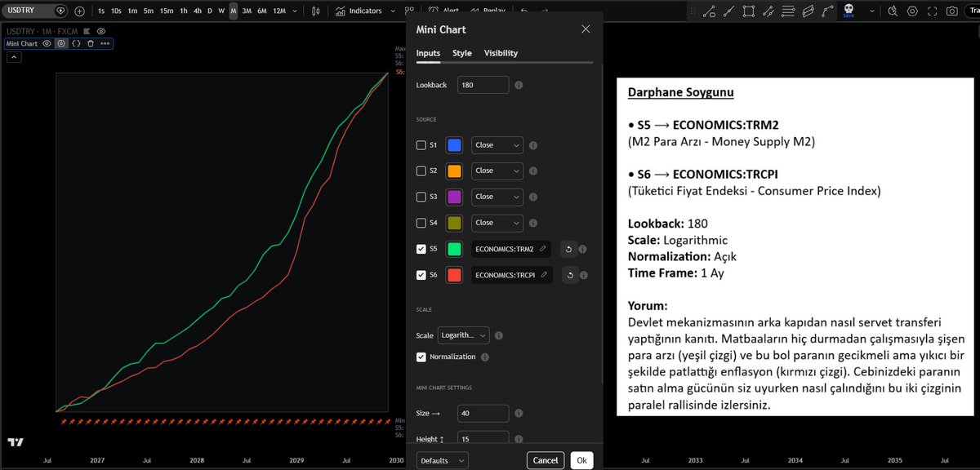
Task: Open the S3 purple color swatch
Action: [454, 197]
